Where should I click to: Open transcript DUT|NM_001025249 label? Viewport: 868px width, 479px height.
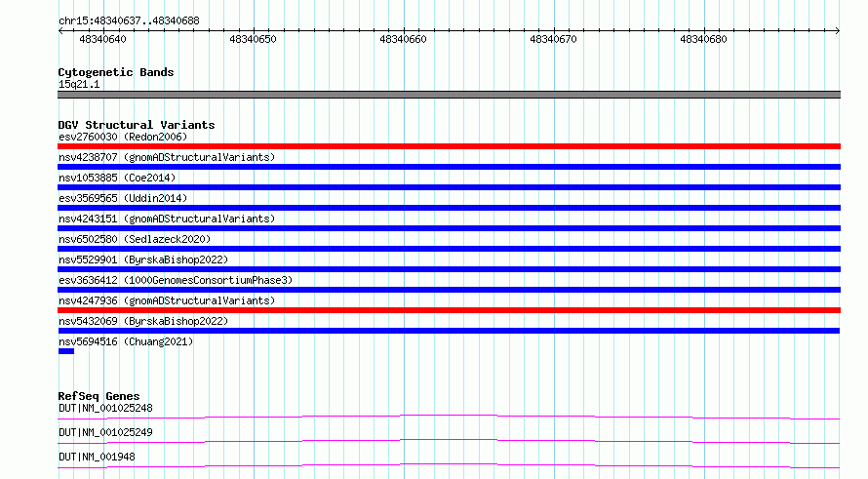pos(105,432)
